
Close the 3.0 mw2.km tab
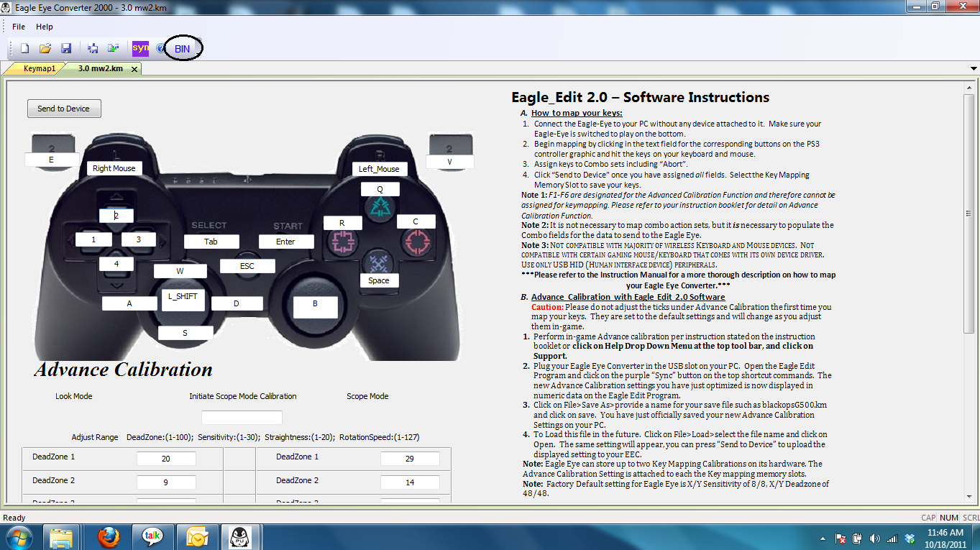134,70
